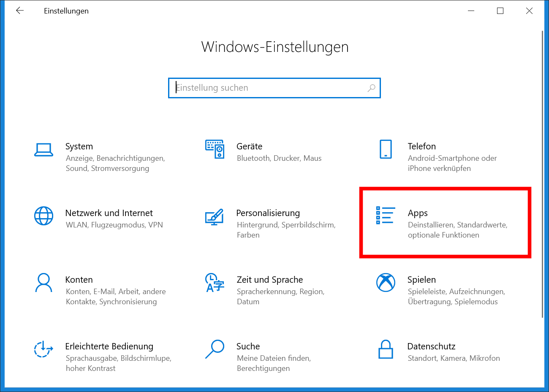
Task: Click the Apps list icon
Action: point(385,215)
